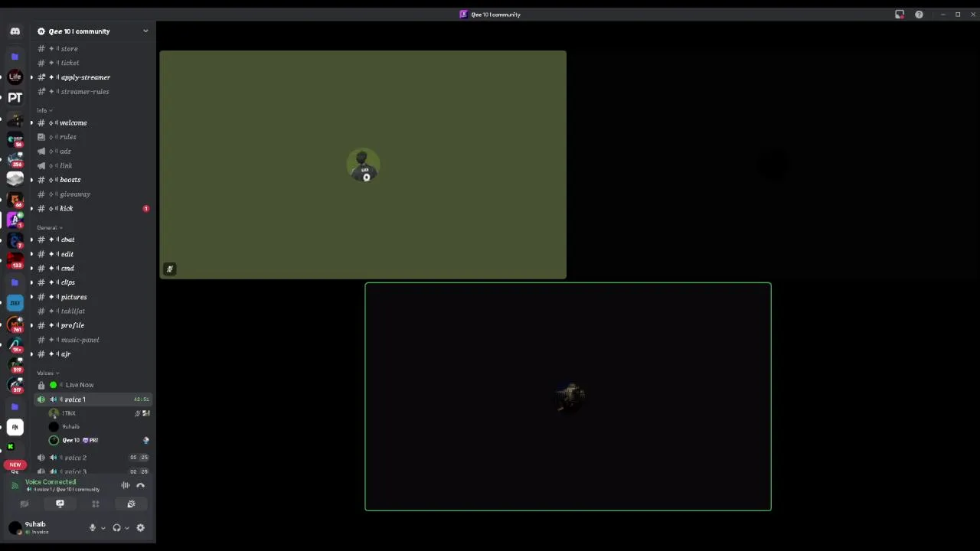Open the streamer-rules channel
Viewport: 980px width, 551px height.
[93, 92]
